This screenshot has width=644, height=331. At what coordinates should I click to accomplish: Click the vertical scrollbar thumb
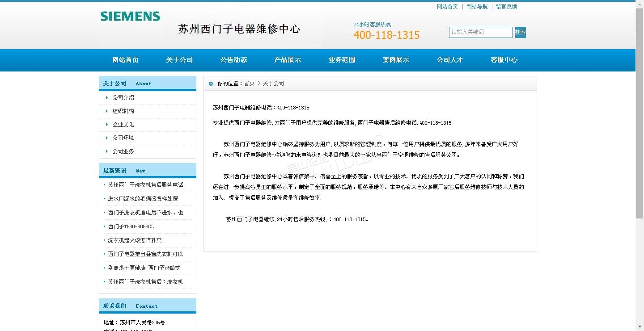pos(640,113)
